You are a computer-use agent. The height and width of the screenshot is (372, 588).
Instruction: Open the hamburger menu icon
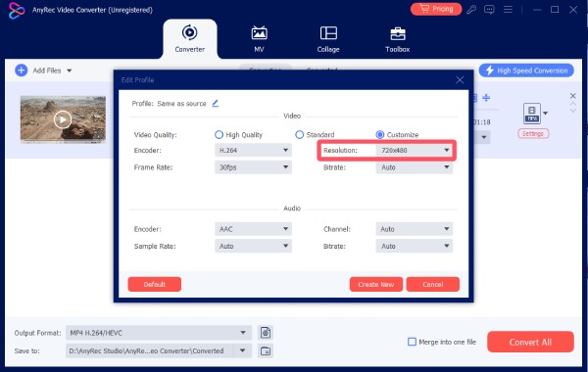tap(508, 10)
